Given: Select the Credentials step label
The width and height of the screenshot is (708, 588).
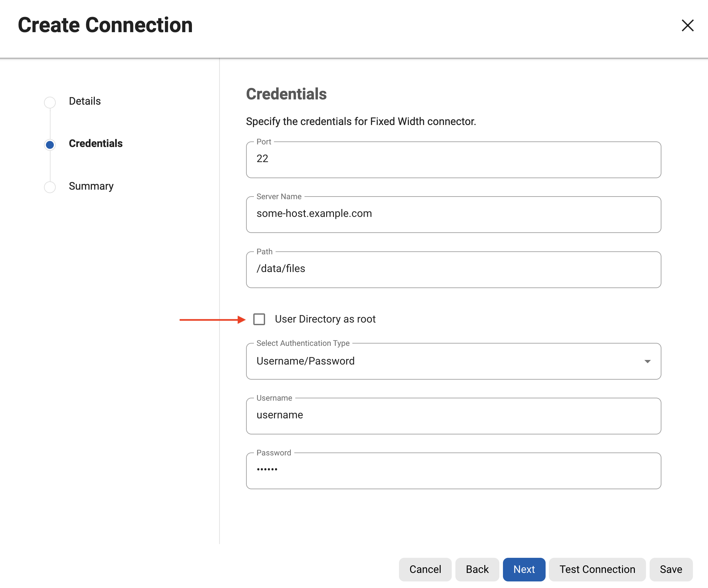Looking at the screenshot, I should [x=95, y=144].
